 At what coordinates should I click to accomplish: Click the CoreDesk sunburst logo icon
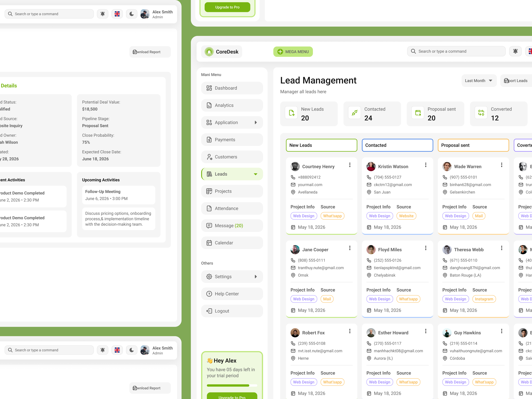pos(209,52)
